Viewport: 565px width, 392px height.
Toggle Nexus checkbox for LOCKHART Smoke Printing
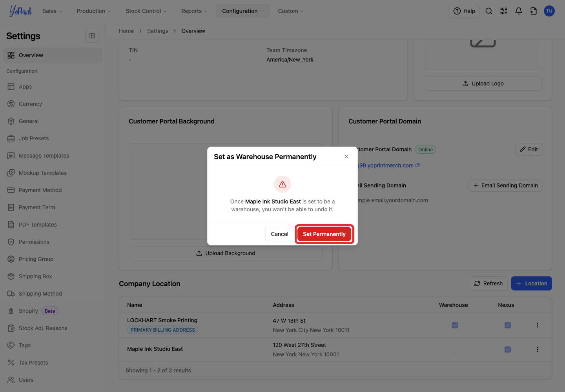(508, 325)
